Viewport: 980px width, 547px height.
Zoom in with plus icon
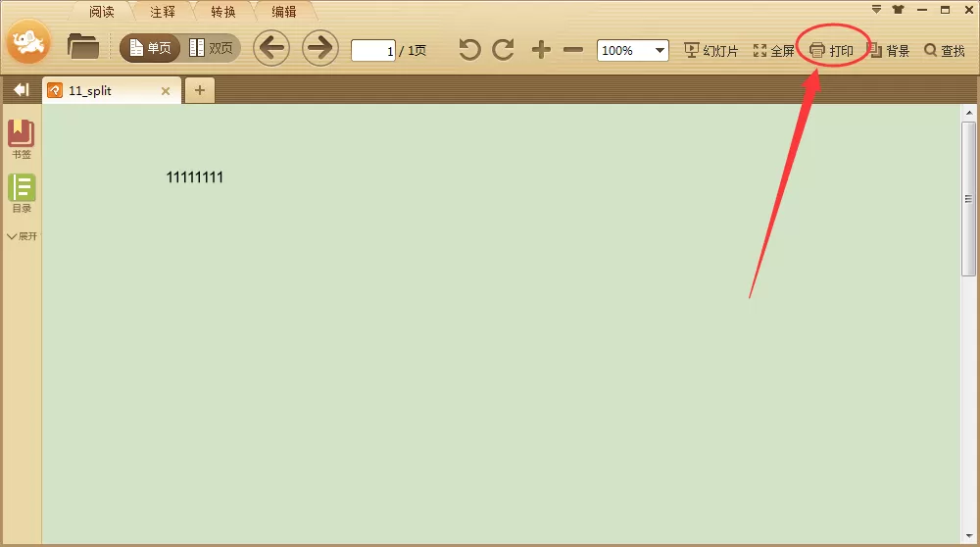tap(541, 49)
